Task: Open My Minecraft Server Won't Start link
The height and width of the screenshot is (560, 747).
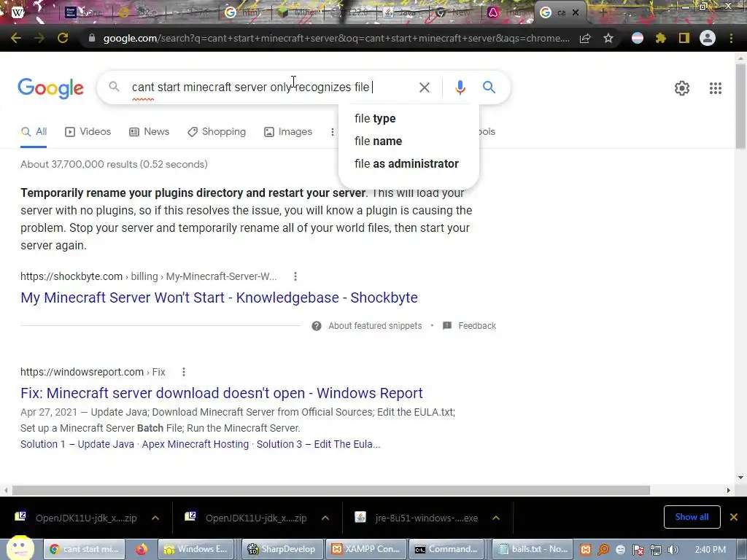Action: click(219, 297)
